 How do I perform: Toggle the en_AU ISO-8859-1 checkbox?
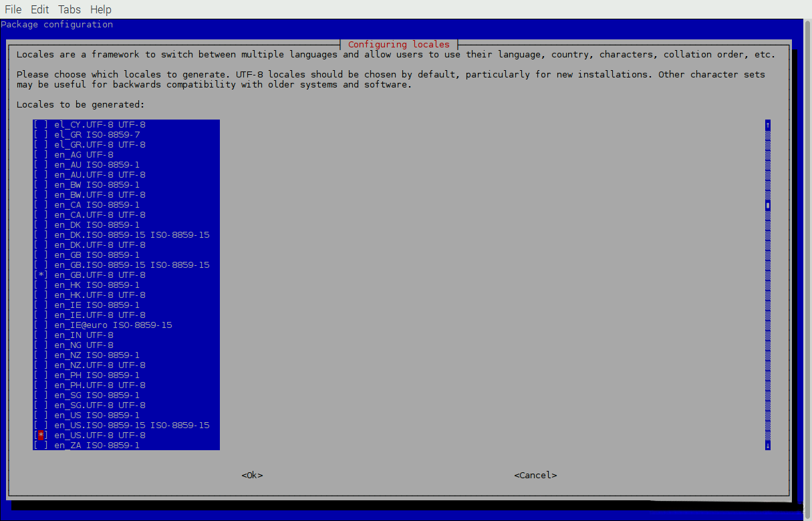click(41, 165)
